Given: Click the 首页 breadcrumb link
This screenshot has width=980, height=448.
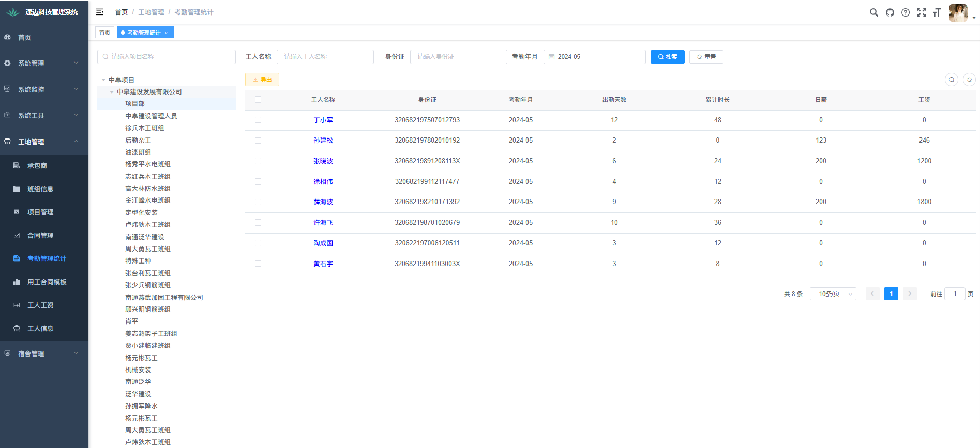Looking at the screenshot, I should (121, 12).
